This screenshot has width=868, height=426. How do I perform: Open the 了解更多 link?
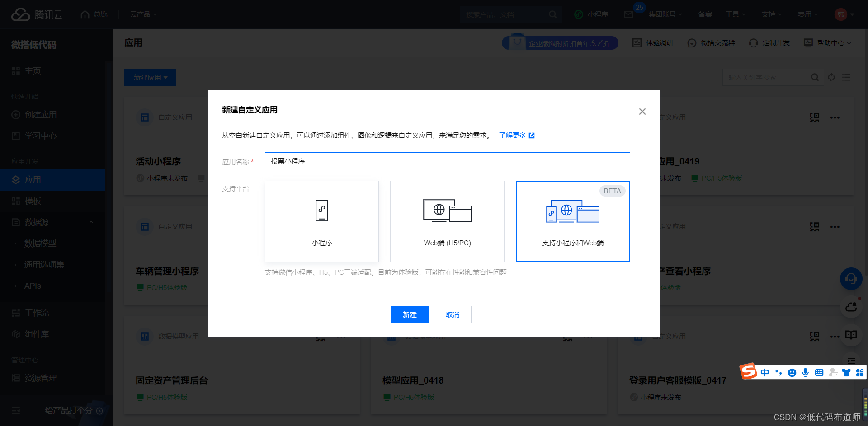coord(517,136)
